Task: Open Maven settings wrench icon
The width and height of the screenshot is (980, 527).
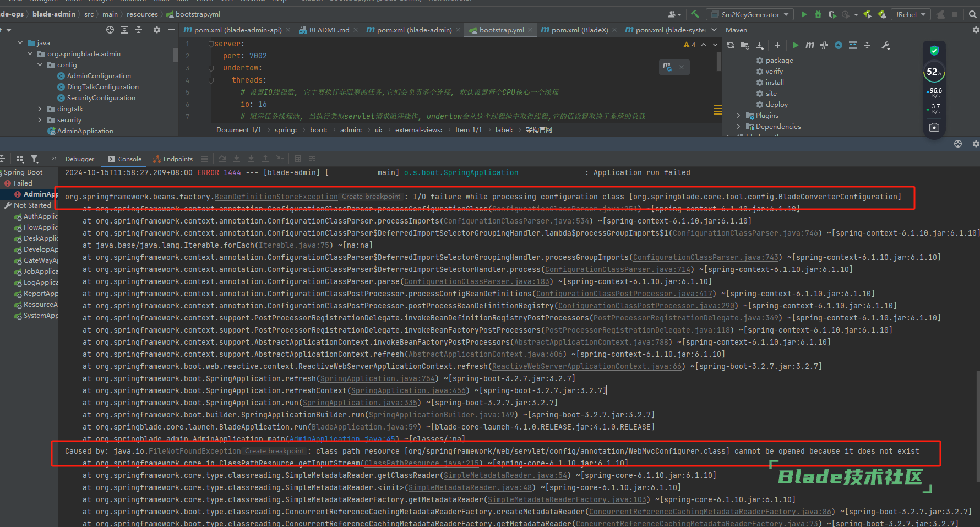Action: [886, 45]
